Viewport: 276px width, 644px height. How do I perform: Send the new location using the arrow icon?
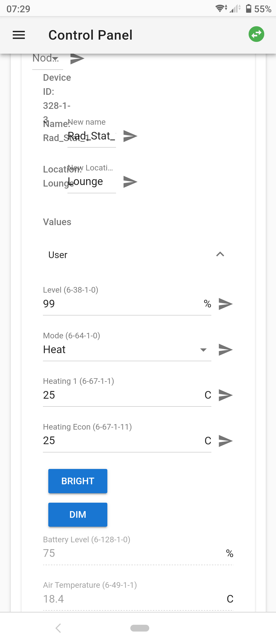click(130, 182)
